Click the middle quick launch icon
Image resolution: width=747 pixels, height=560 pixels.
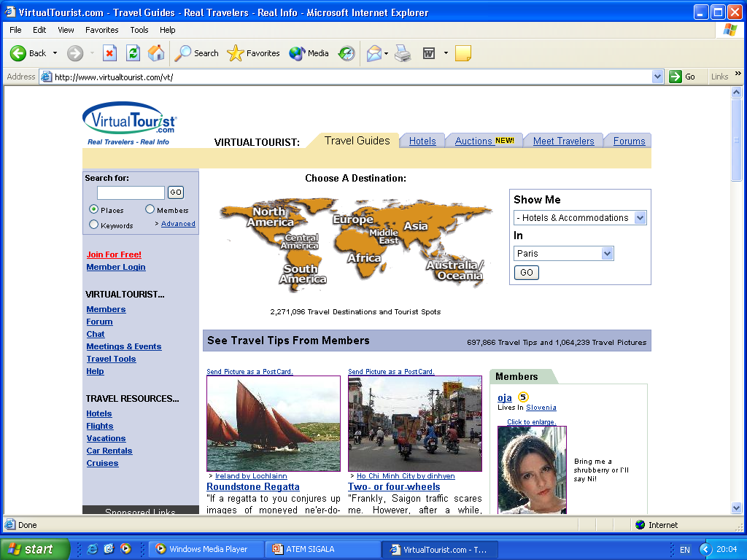coord(109,549)
